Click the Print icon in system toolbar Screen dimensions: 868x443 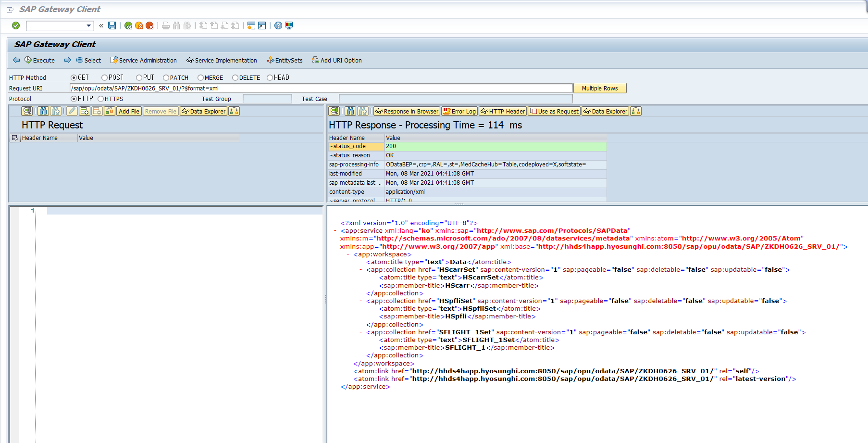[x=166, y=25]
